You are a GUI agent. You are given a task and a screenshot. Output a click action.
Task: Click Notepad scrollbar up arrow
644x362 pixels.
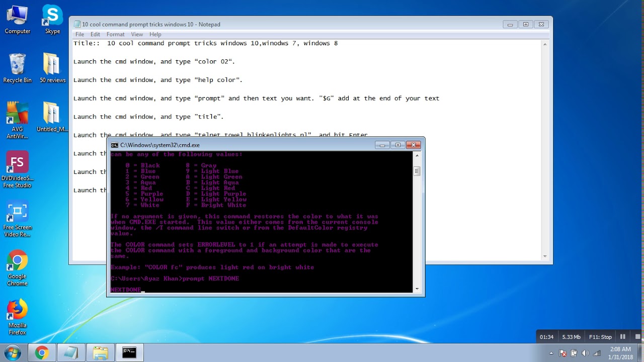(x=545, y=44)
